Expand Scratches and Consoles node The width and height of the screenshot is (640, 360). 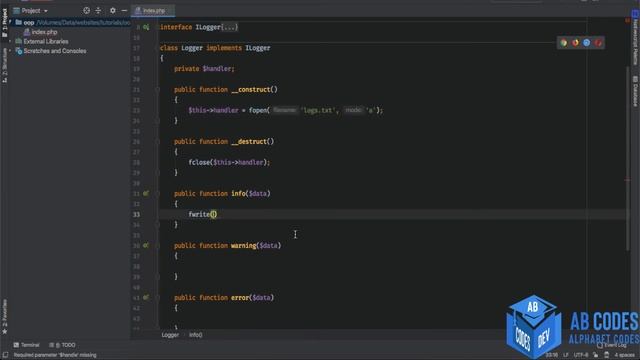pos(10,51)
